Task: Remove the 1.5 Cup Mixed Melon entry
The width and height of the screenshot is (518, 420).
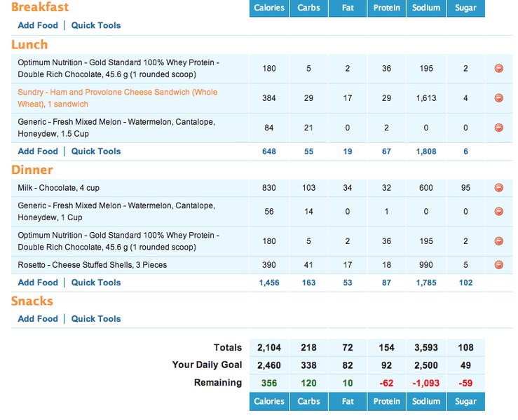Action: pyautogui.click(x=498, y=128)
